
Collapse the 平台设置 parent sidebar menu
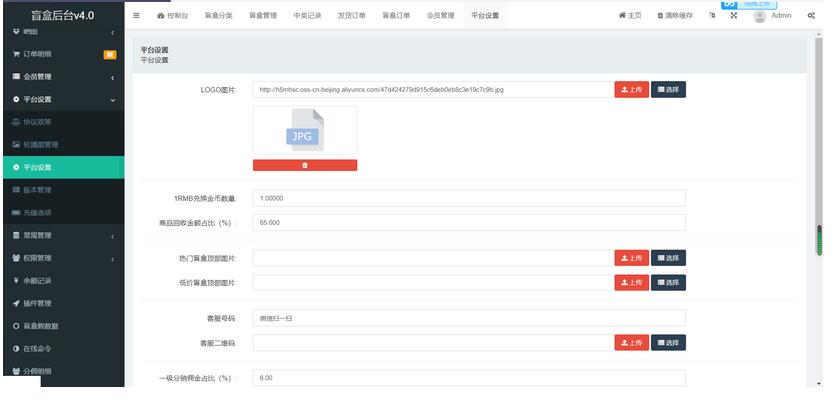tap(64, 99)
